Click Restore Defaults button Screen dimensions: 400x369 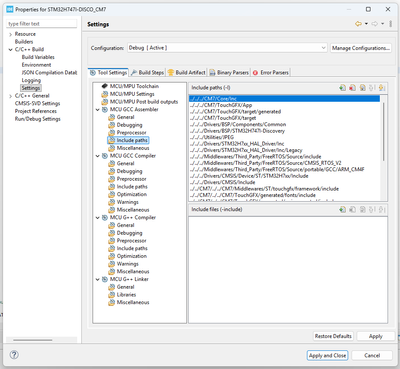click(333, 336)
